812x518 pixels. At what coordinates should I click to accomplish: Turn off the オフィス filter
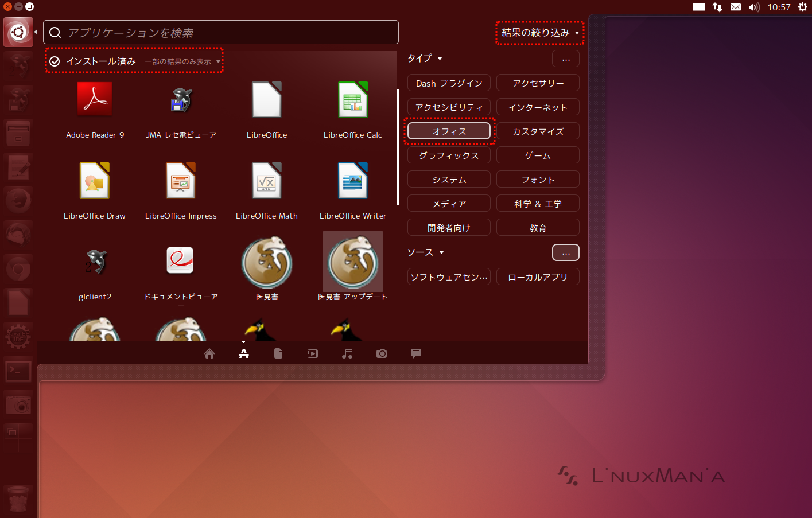click(x=449, y=131)
